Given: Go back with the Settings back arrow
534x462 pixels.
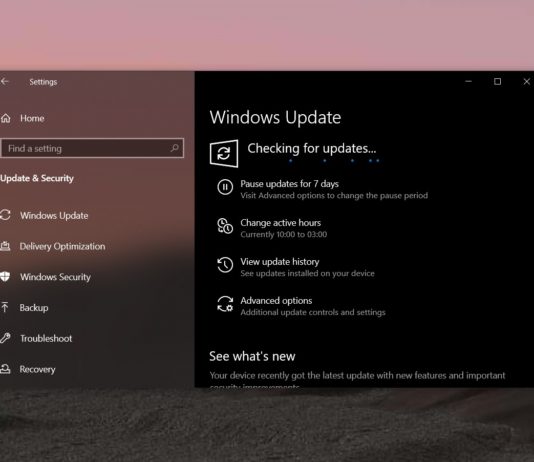Looking at the screenshot, I should tap(4, 81).
